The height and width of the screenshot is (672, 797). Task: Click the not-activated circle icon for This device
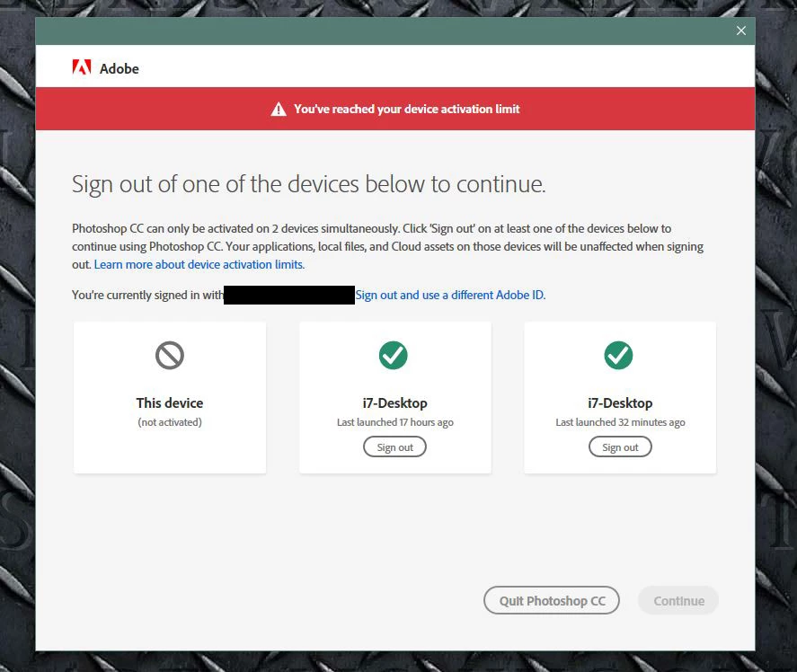(x=170, y=355)
